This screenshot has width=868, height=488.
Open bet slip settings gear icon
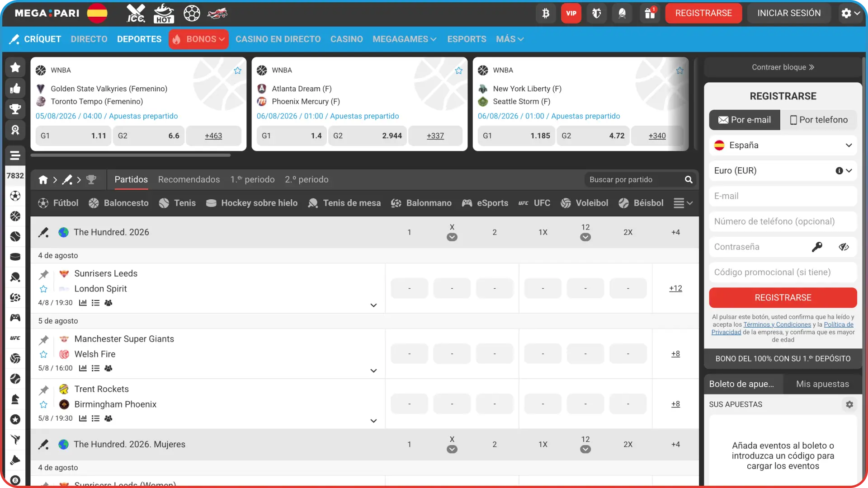pos(849,404)
